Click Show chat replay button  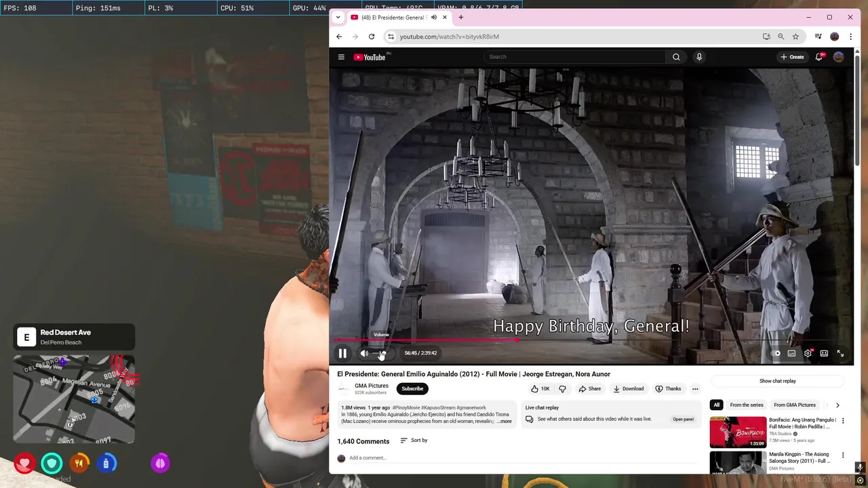[778, 381]
